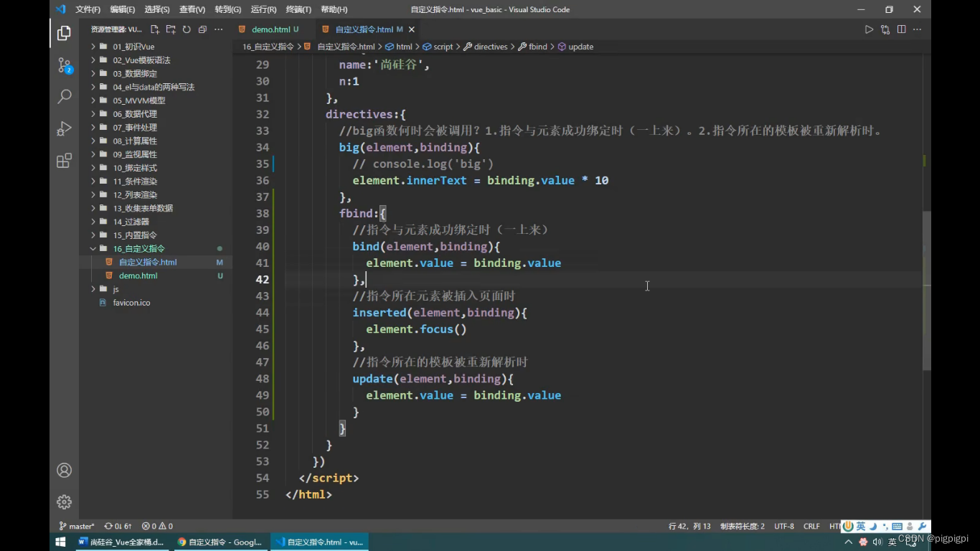
Task: Open errors and warnings problems indicator
Action: (x=157, y=526)
